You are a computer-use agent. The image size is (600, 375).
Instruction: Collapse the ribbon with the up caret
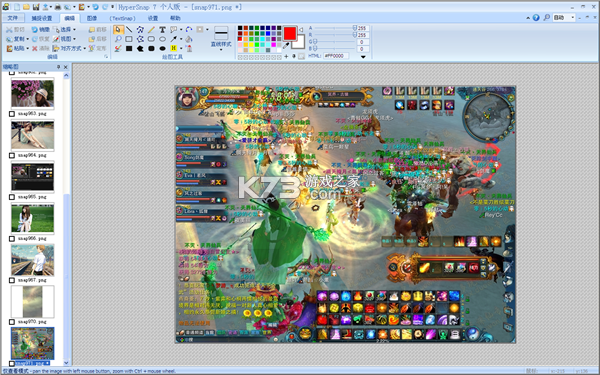pyautogui.click(x=528, y=18)
